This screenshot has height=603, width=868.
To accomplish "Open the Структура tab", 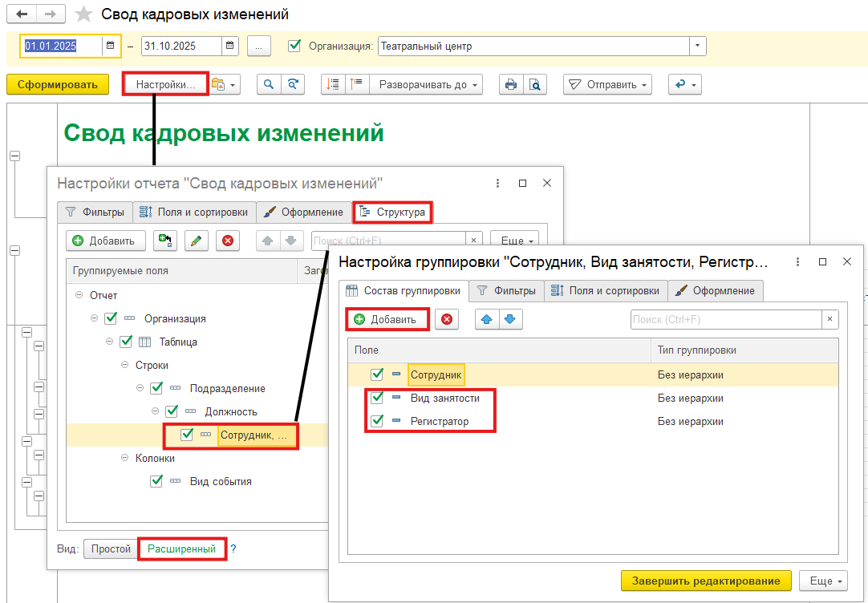I will tap(392, 212).
